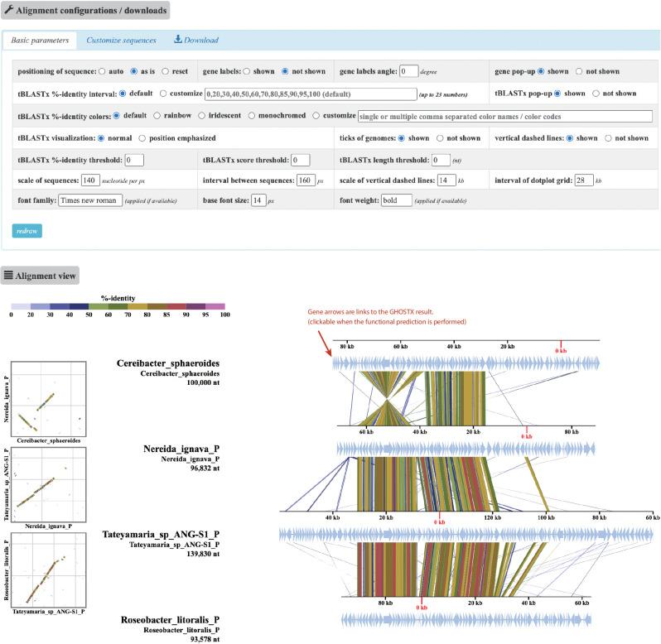This screenshot has height=644, width=661.
Task: Click the %-identity color legend bar
Action: pos(118,306)
